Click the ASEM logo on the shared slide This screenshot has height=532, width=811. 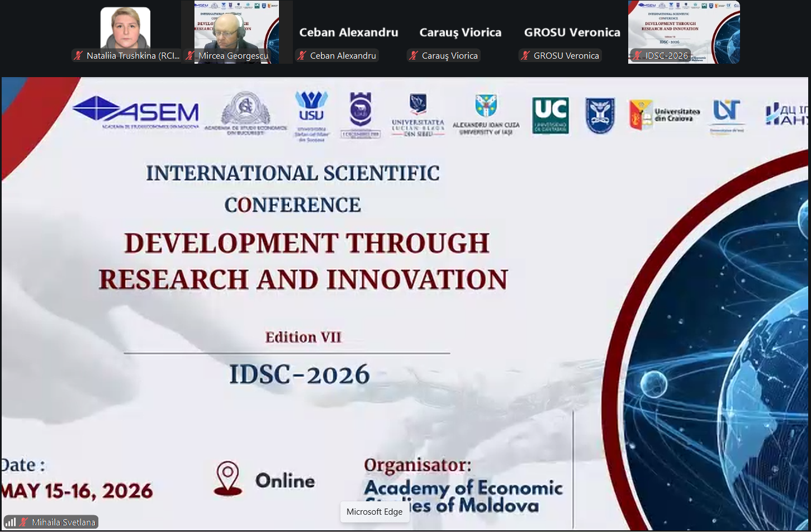pyautogui.click(x=136, y=112)
